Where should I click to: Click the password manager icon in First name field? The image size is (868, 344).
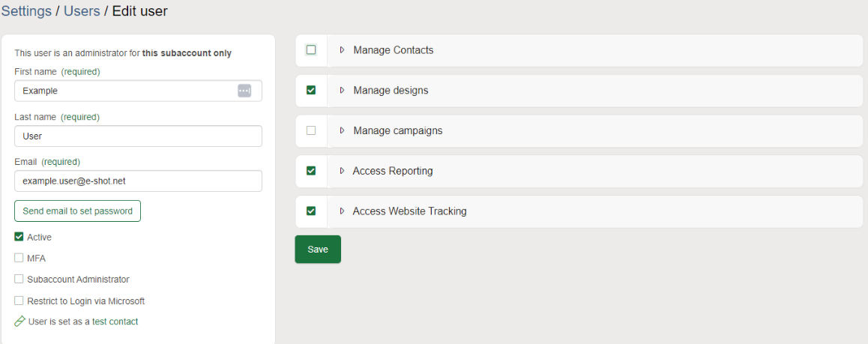[244, 91]
